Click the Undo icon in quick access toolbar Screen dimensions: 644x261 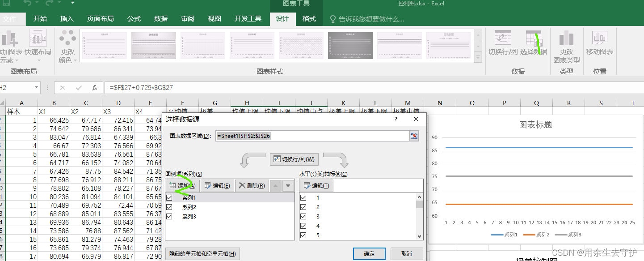coord(27,4)
